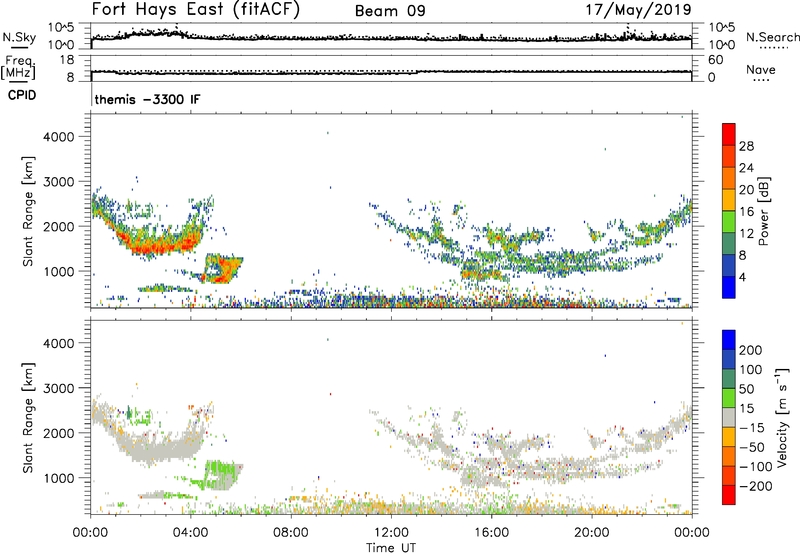Click the 'N.Sky' legend label
Image resolution: width=800 pixels, height=554 pixels.
point(19,37)
